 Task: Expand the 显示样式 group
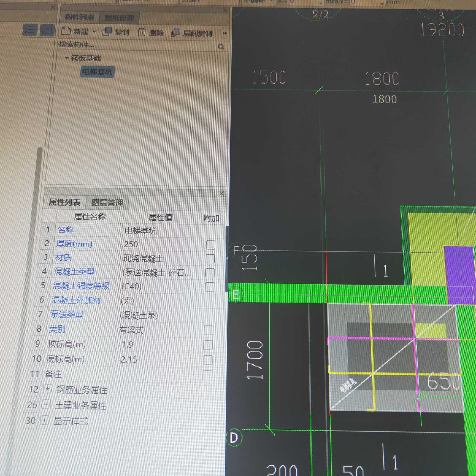[x=45, y=420]
